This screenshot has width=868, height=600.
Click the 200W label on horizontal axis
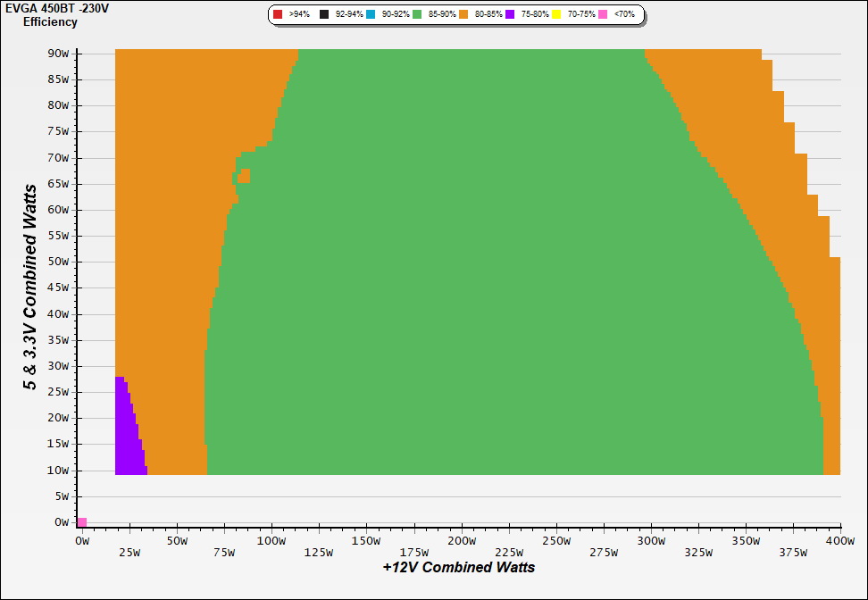461,541
